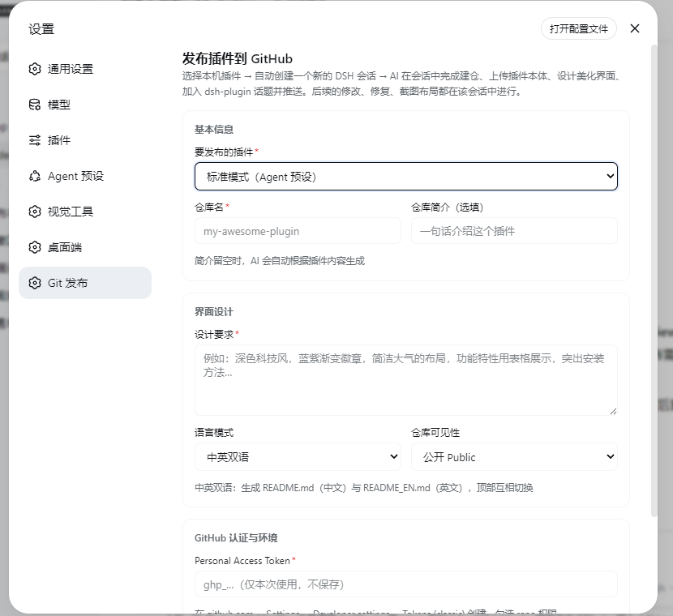The height and width of the screenshot is (616, 673).
Task: Switch to the 模型 section
Action: 85,105
